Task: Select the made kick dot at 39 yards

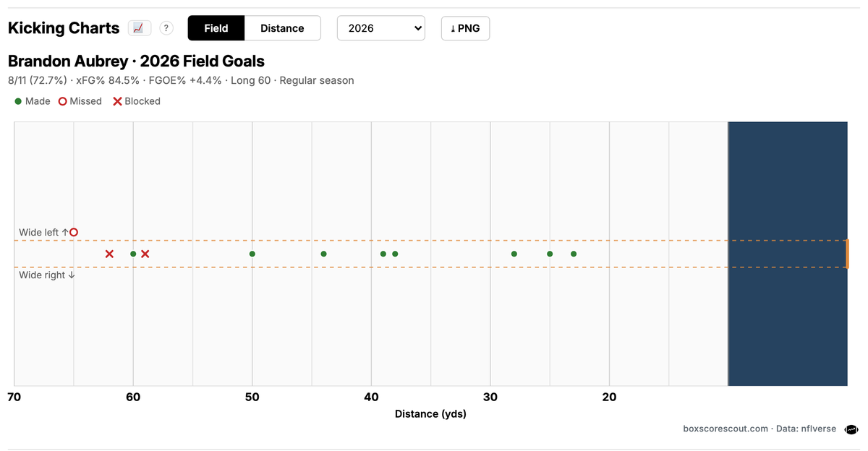Action: 383,254
